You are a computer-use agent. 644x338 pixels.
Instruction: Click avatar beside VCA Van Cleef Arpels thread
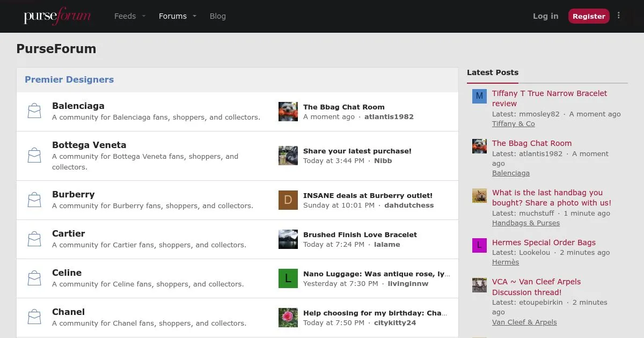[479, 285]
